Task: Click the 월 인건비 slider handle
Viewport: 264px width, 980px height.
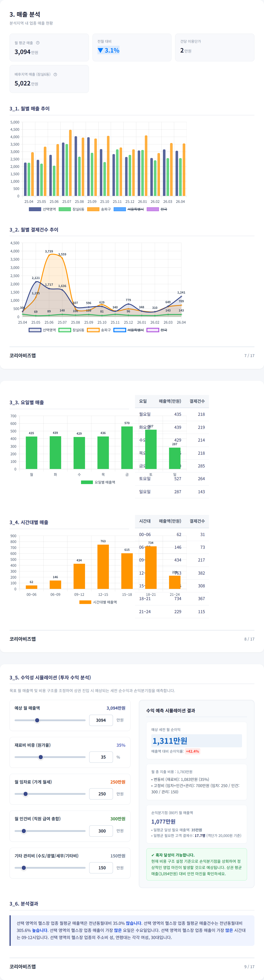Action: coord(24,831)
